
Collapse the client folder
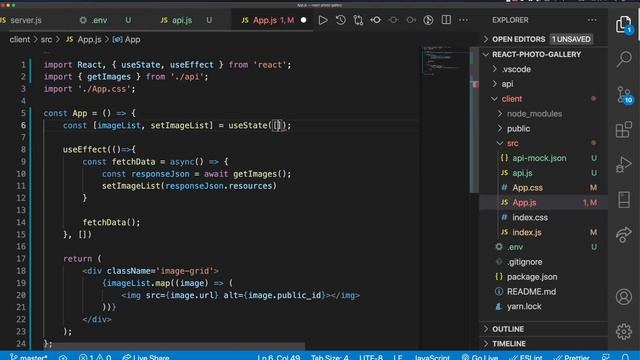[x=543, y=99]
